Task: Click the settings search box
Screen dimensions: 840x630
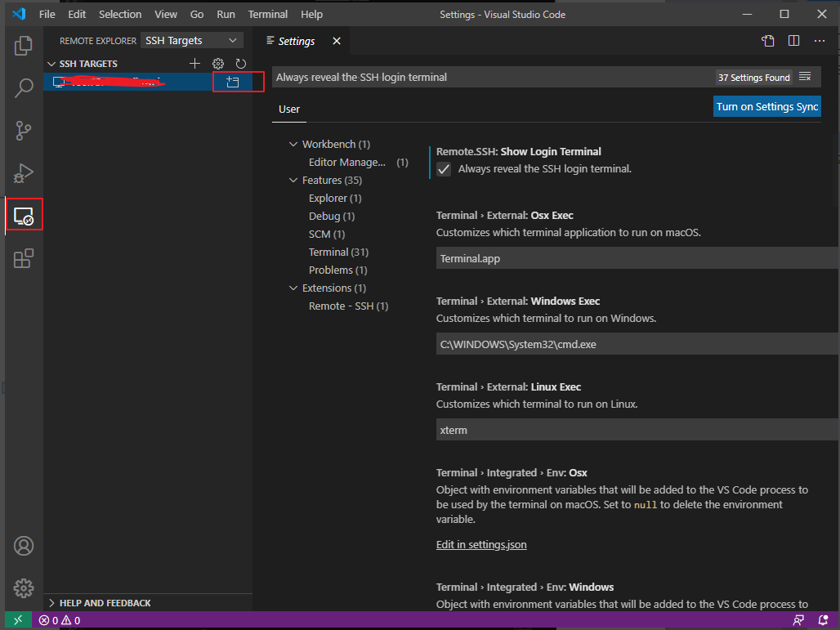Action: click(493, 77)
